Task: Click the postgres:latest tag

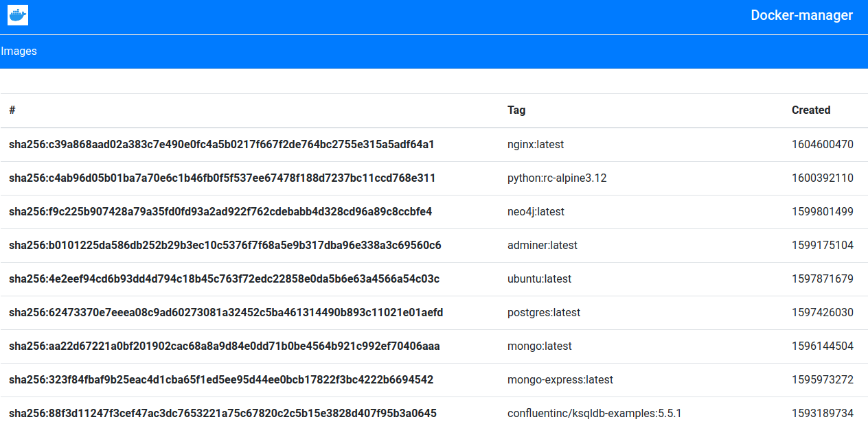Action: (x=544, y=312)
